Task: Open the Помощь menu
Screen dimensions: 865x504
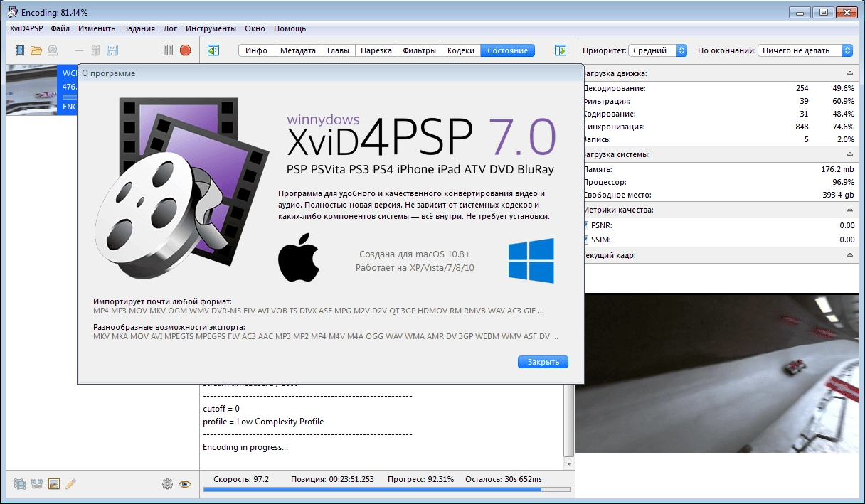Action: coord(290,28)
